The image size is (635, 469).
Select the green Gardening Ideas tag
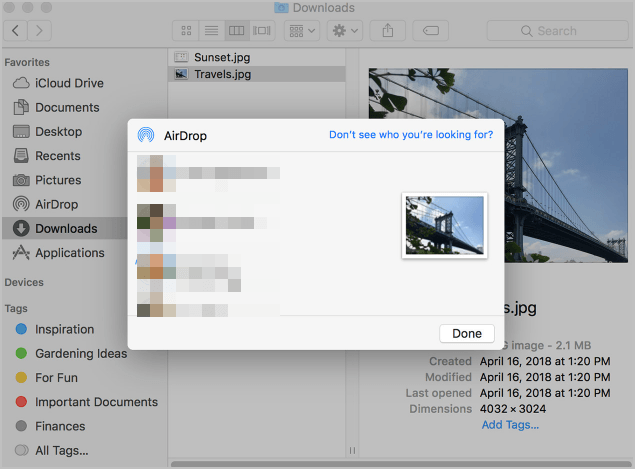click(71, 354)
